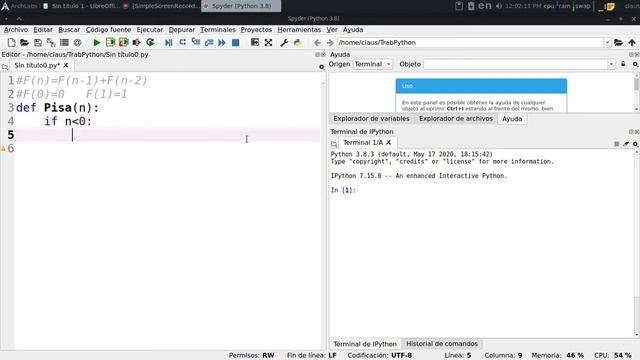Continue execution double-arrow debug icon

point(222,42)
